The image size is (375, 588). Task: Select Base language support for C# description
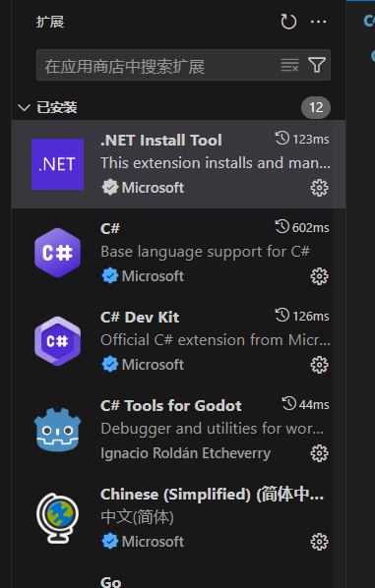205,252
